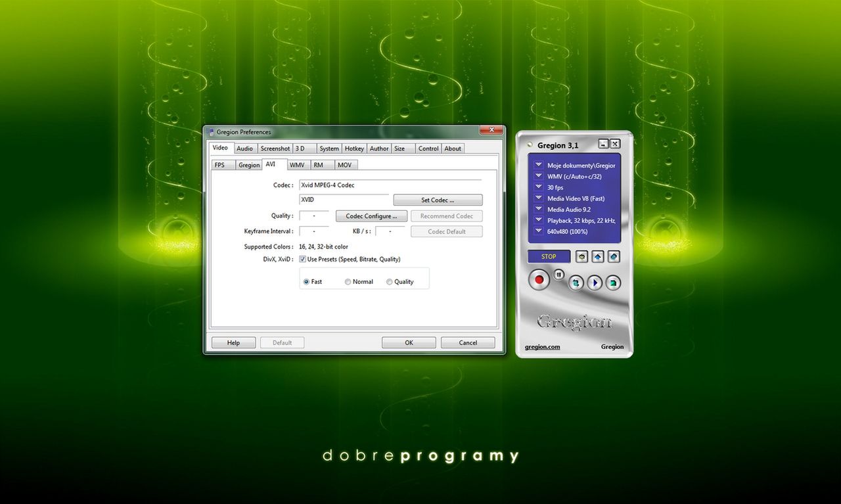Expand the Media Video V8 (Fast) arrow

pyautogui.click(x=538, y=198)
